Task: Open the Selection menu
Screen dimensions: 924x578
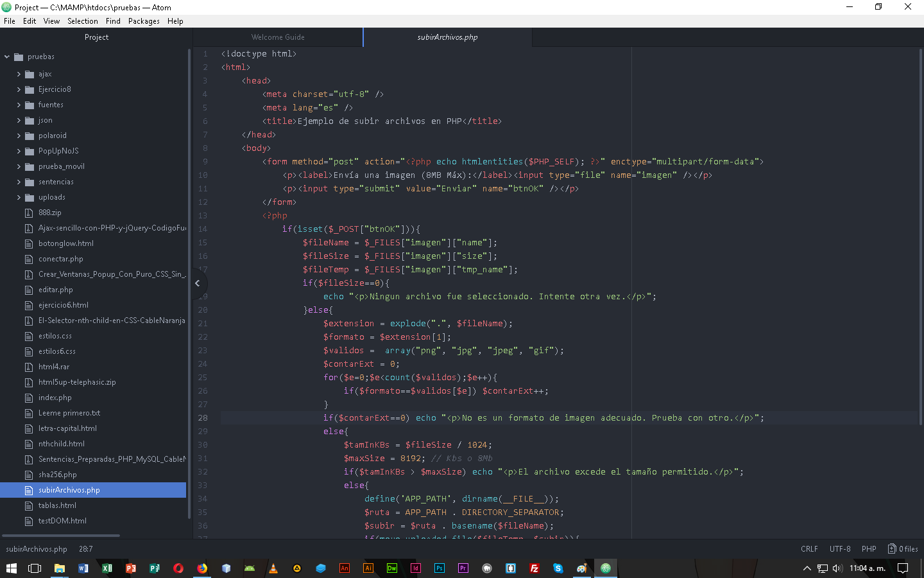Action: [83, 21]
